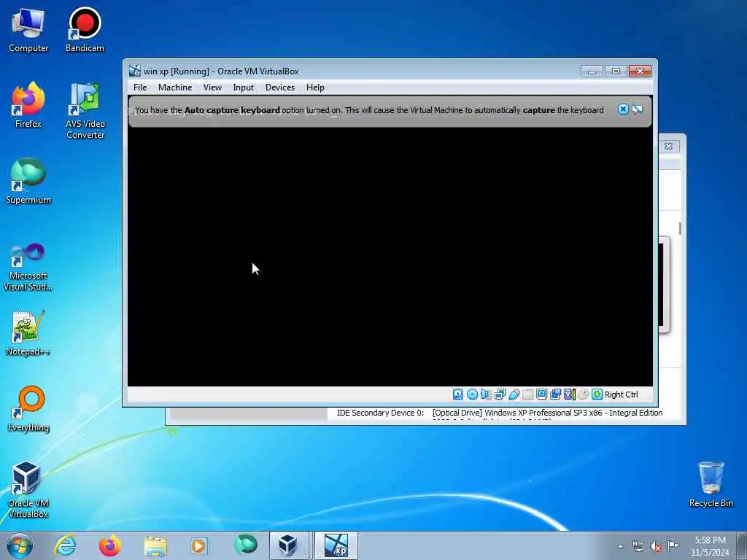The height and width of the screenshot is (560, 747).
Task: Select the Bandicam desktop shortcut
Action: pyautogui.click(x=85, y=31)
